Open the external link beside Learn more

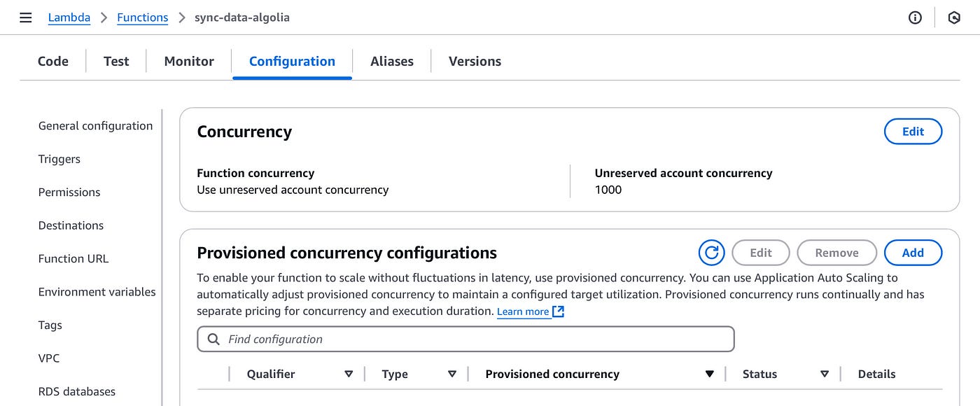(x=558, y=311)
